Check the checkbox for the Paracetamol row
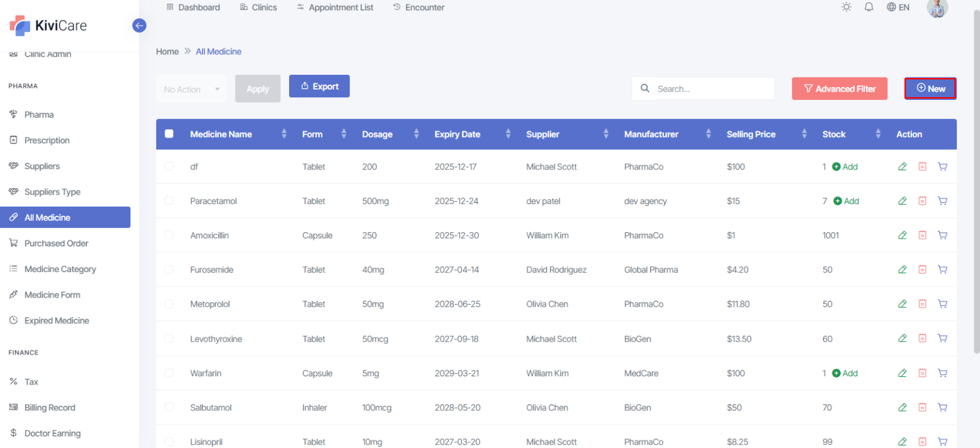 coord(169,201)
